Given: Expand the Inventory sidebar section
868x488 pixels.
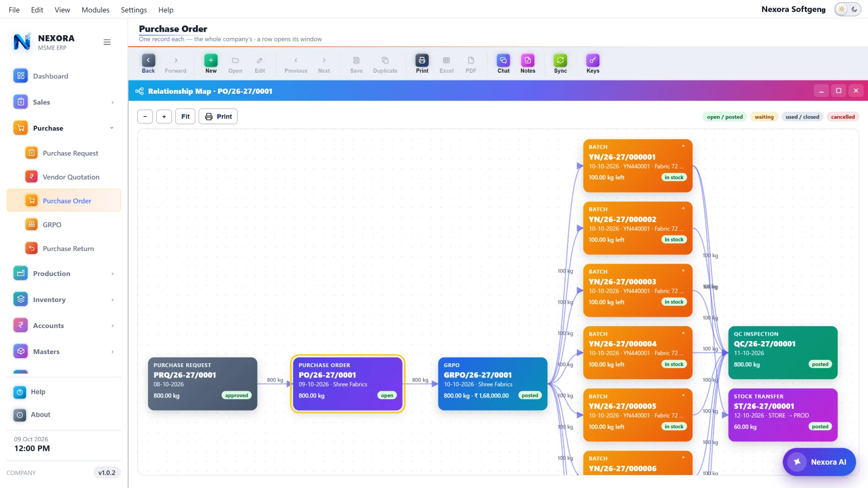Looking at the screenshot, I should 64,300.
